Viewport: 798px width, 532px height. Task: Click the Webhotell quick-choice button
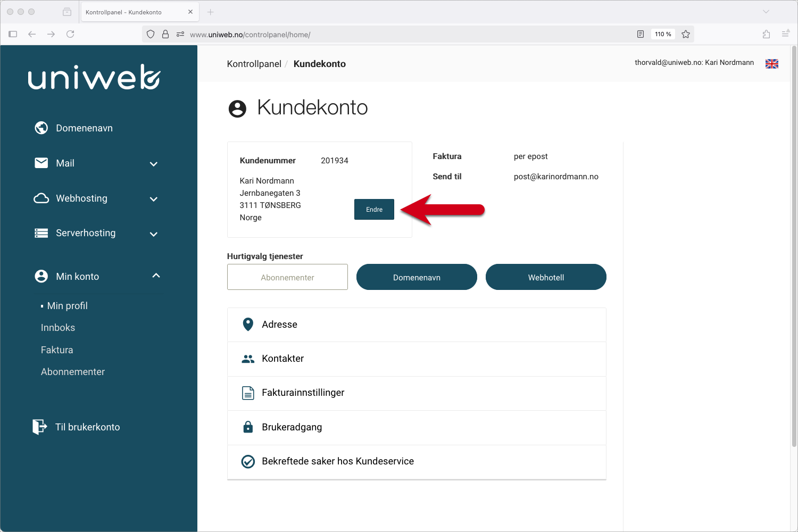(546, 277)
